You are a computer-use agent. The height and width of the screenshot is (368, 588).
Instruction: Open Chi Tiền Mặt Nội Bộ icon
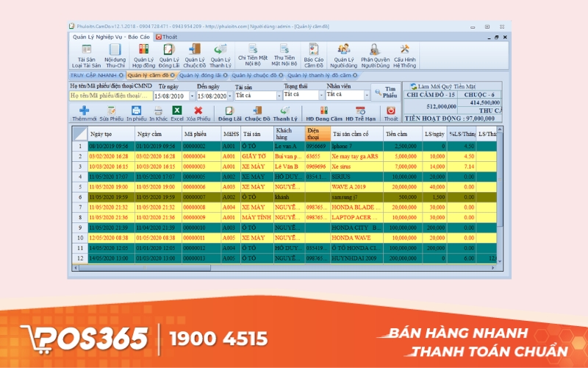(253, 54)
